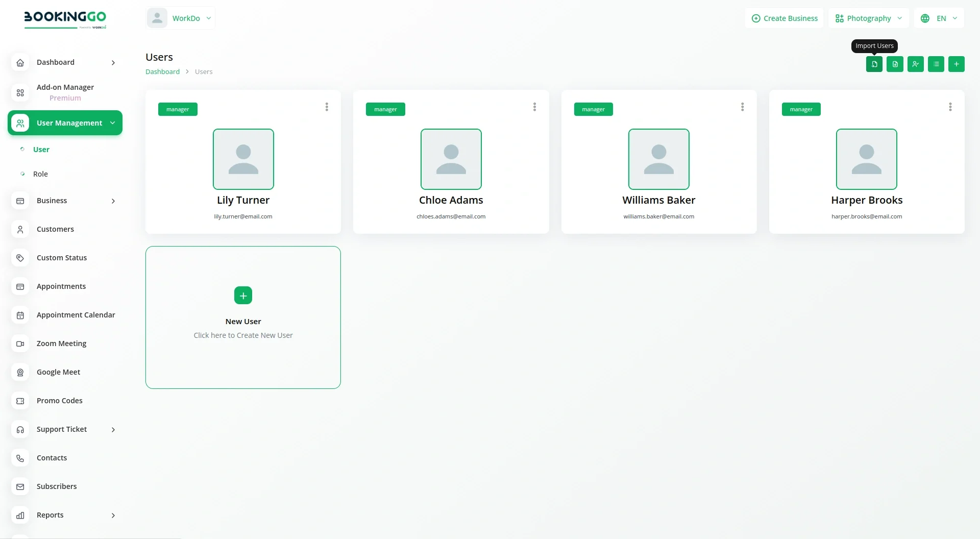Click the Create Business button
Image resolution: width=980 pixels, height=539 pixels.
coord(784,18)
